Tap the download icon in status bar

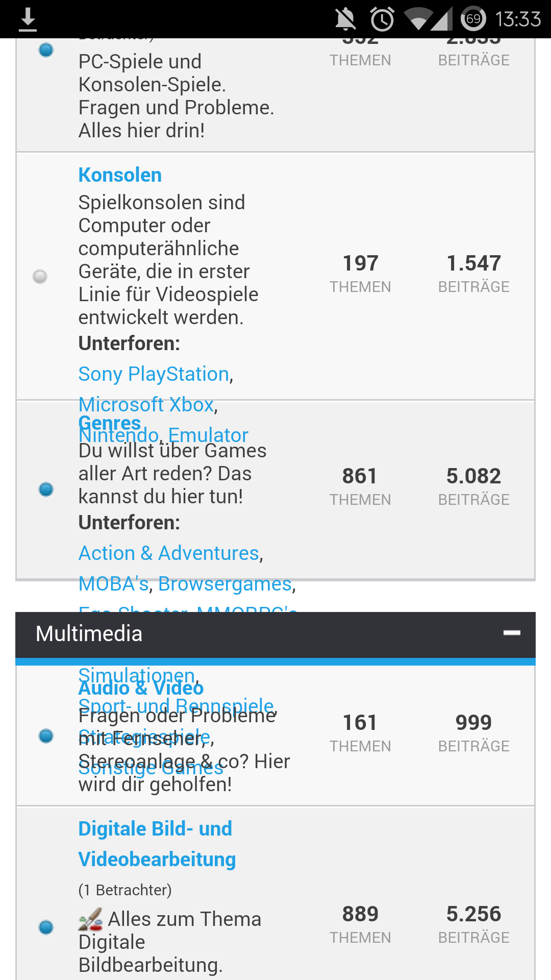(x=28, y=19)
